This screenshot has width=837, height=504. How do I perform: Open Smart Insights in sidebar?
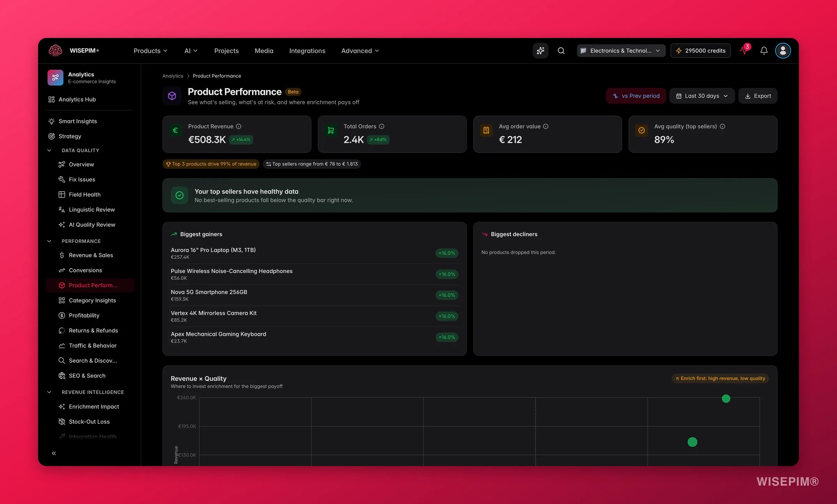tap(90, 121)
